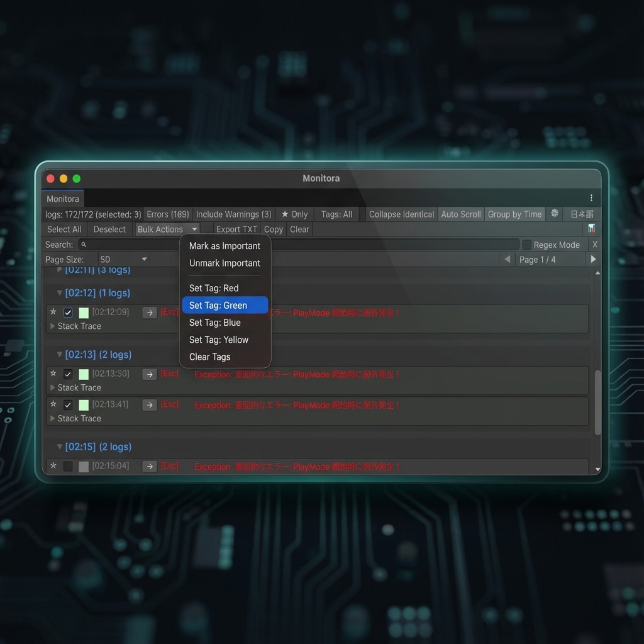Viewport: 644px width, 644px height.
Task: Check the 02:15:04 log checkbox
Action: coord(68,467)
